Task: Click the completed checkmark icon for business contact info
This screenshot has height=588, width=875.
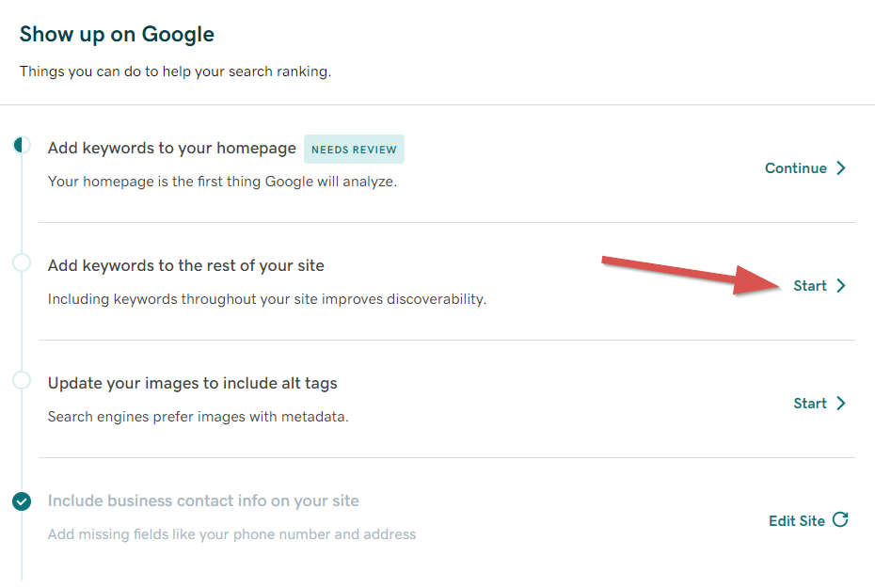Action: (x=22, y=501)
